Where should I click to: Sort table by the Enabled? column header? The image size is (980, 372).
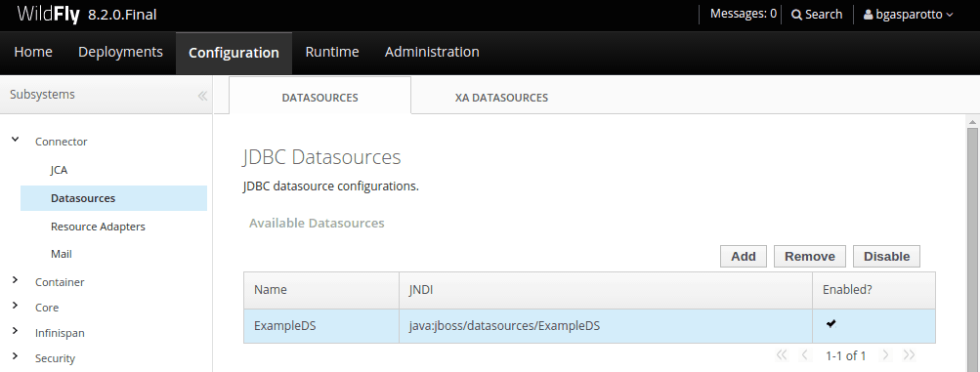click(873, 290)
